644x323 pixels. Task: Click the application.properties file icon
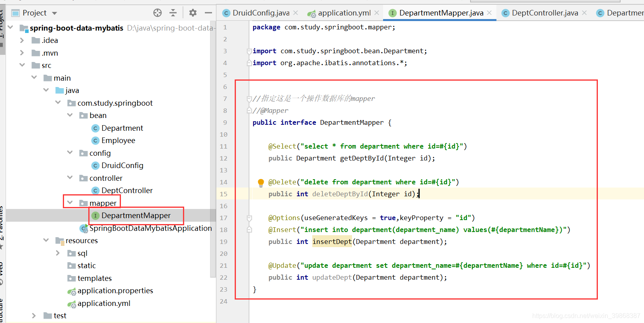pyautogui.click(x=72, y=291)
